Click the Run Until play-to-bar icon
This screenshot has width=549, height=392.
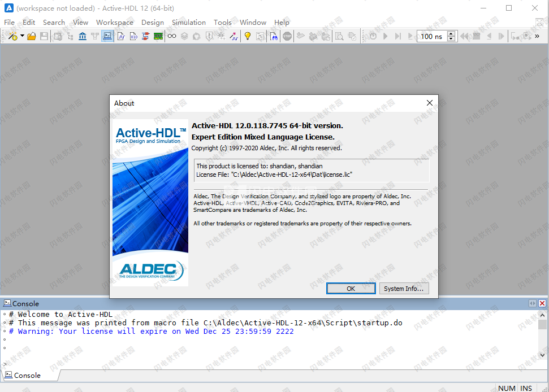[x=397, y=36]
